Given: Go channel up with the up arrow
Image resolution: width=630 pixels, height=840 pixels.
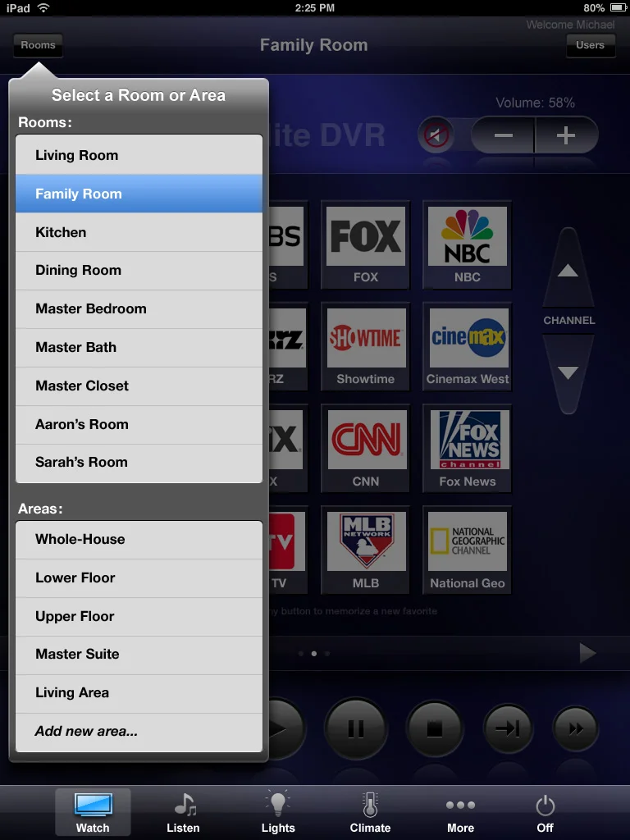Looking at the screenshot, I should click(x=568, y=269).
